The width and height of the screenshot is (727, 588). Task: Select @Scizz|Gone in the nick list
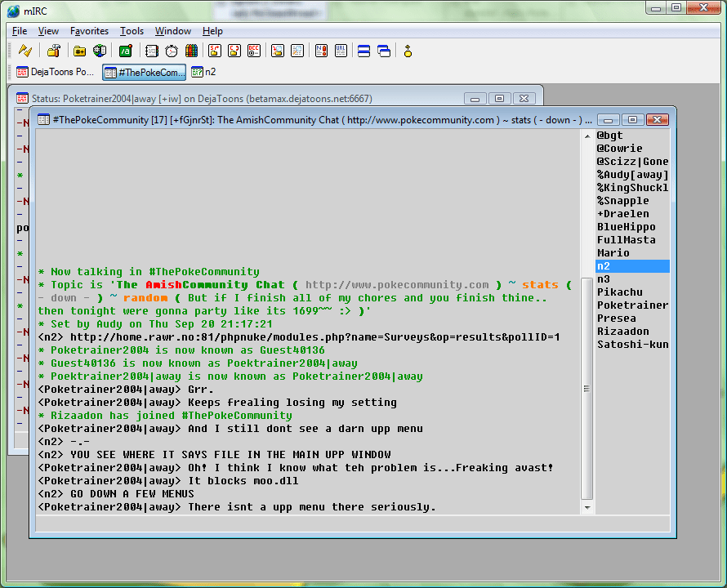tap(632, 162)
